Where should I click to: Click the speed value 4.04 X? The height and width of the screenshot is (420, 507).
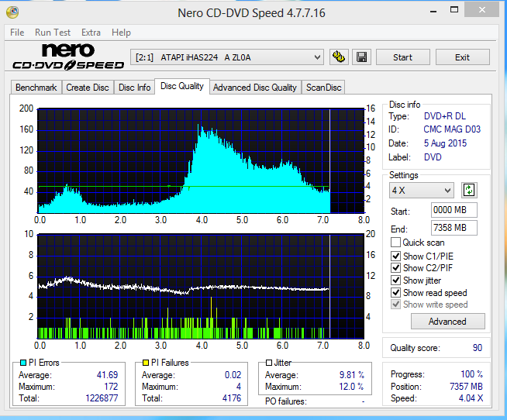click(x=471, y=398)
